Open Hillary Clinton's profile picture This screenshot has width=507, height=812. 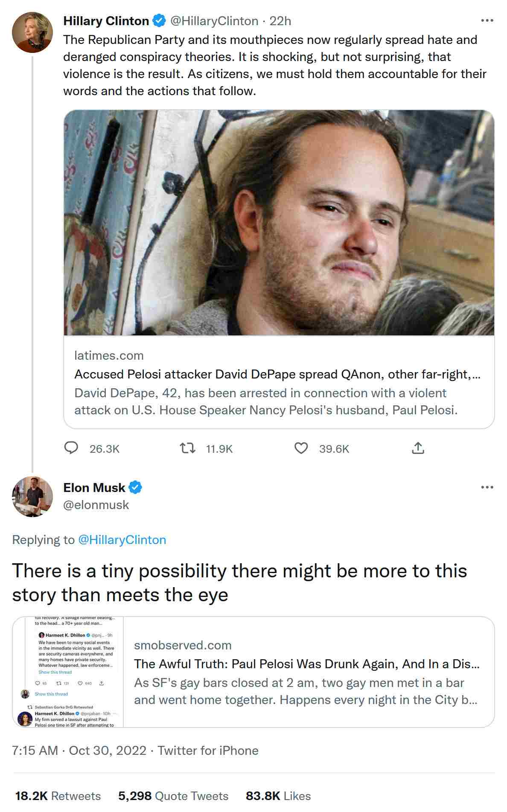[x=32, y=32]
